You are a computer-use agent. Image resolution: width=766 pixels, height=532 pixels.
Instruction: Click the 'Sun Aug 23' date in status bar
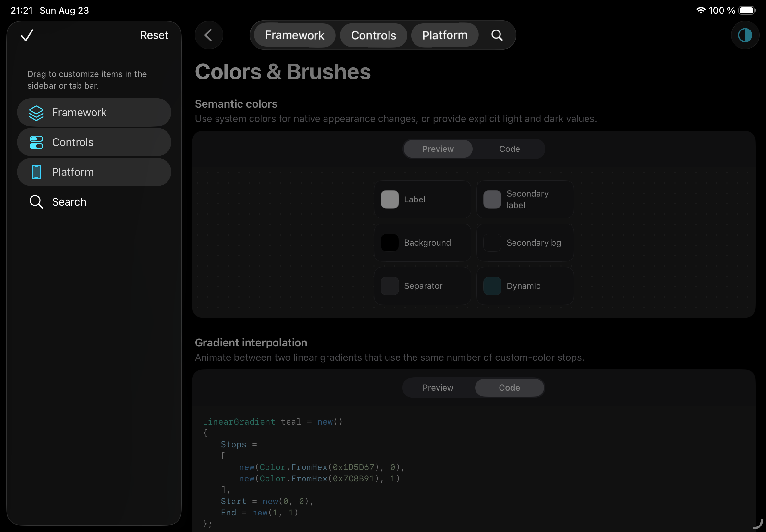point(64,10)
